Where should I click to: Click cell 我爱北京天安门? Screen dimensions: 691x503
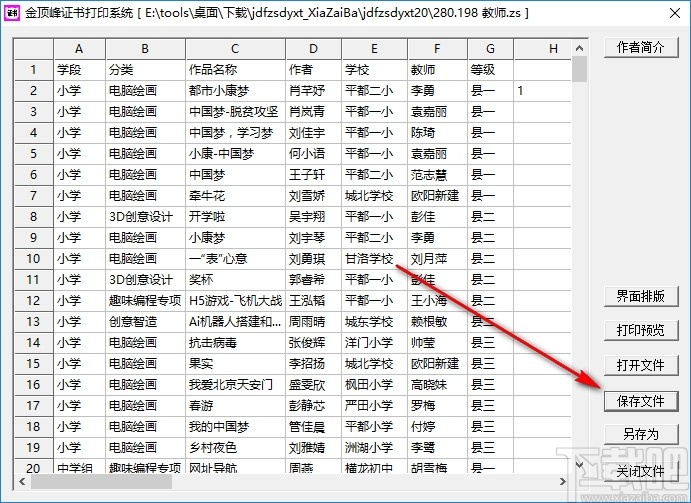[x=235, y=384]
